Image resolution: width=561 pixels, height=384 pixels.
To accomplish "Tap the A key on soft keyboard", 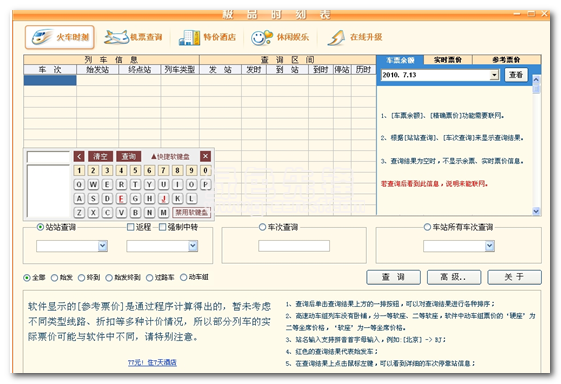I will pyautogui.click(x=79, y=198).
